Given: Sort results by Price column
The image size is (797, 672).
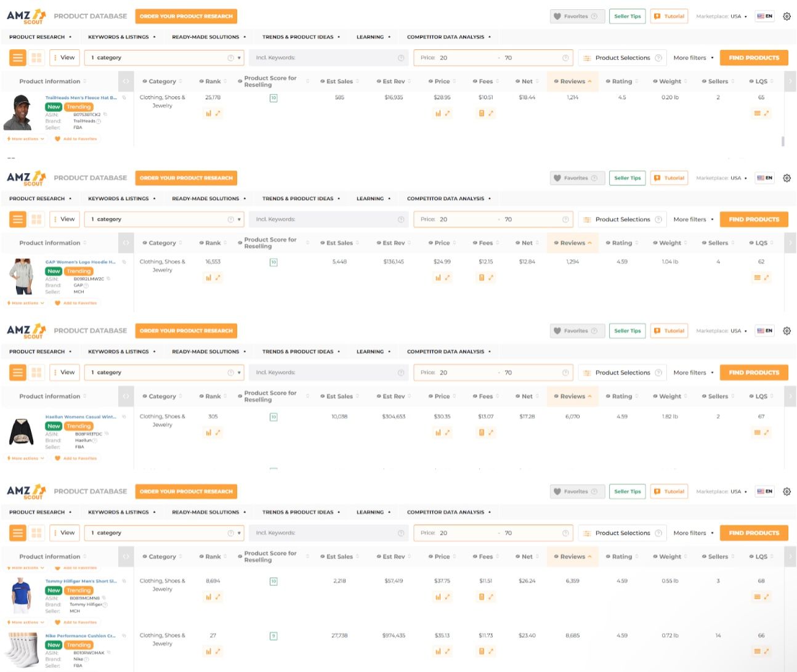Looking at the screenshot, I should 441,81.
